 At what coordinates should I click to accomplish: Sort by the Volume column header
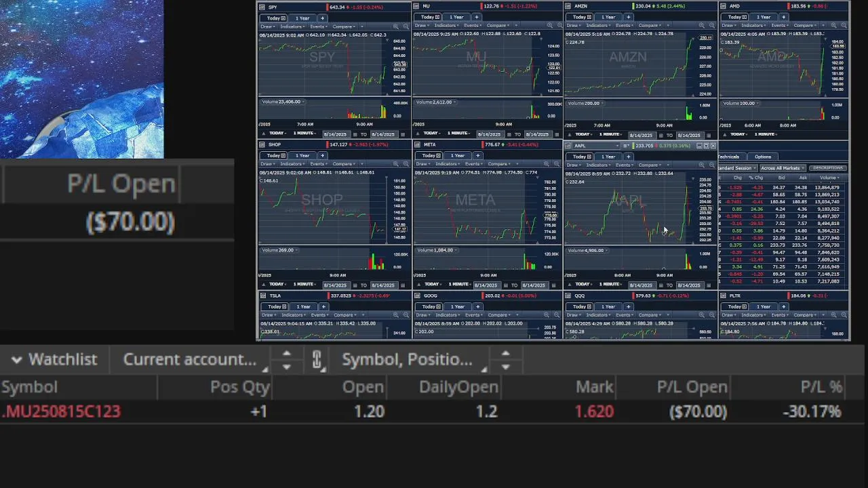pos(829,178)
